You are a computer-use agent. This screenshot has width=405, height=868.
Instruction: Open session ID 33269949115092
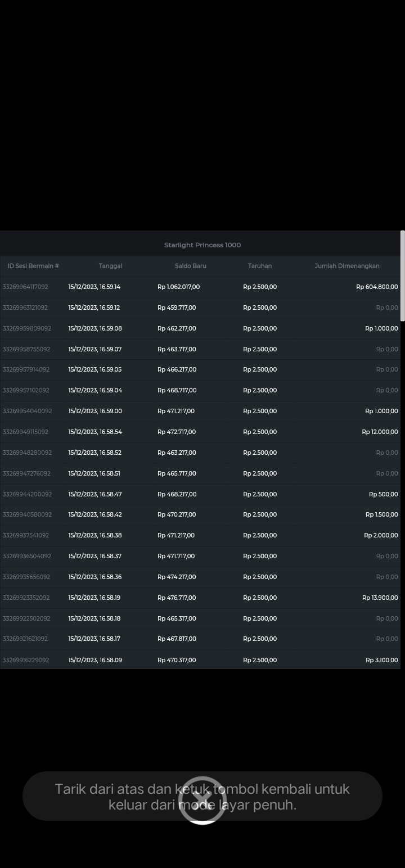[x=25, y=432]
